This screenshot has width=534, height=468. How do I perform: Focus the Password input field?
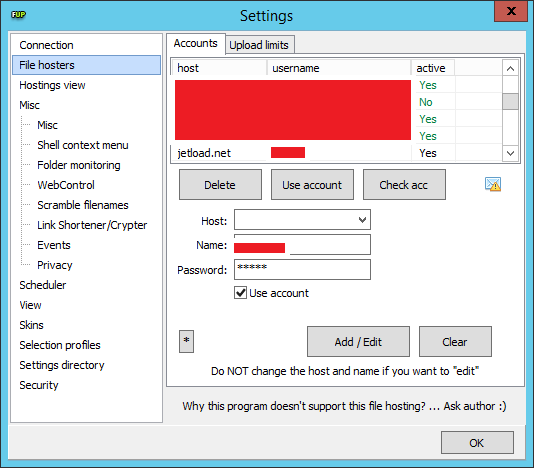click(302, 270)
